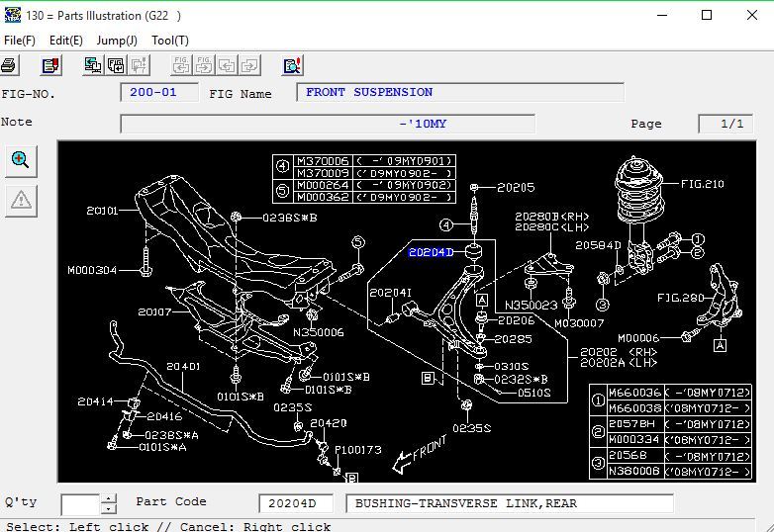Select part number 20101 in the diagram

click(x=102, y=211)
